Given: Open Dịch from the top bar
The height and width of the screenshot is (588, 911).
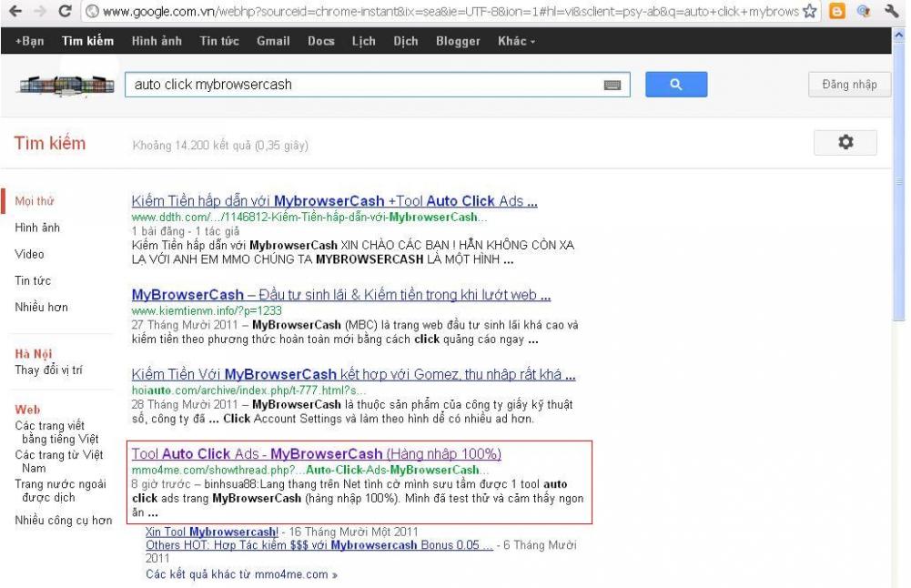Looking at the screenshot, I should [406, 41].
